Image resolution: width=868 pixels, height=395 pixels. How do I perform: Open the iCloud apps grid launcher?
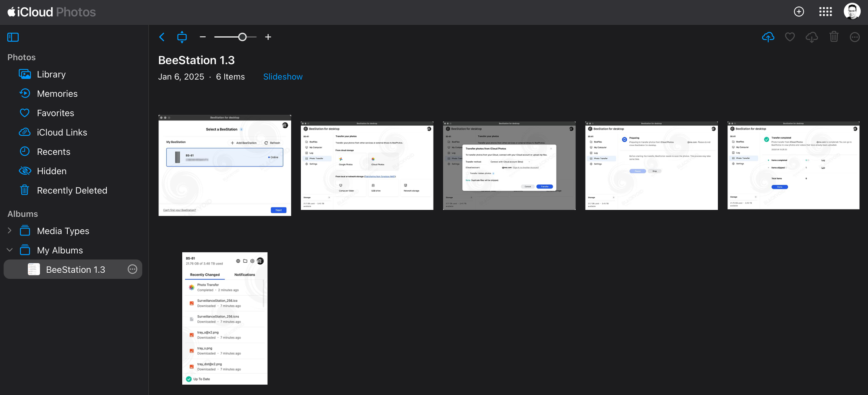point(825,12)
